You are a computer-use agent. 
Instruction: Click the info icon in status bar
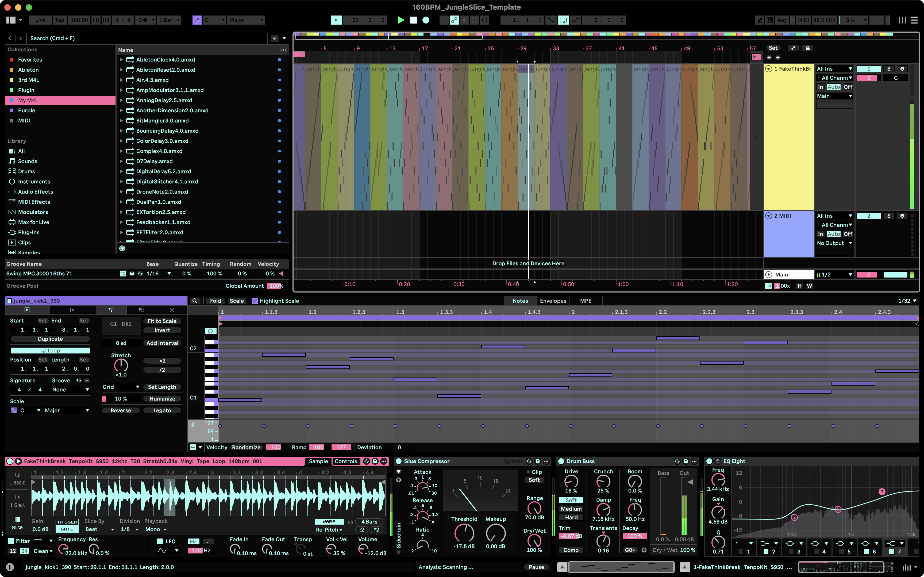pyautogui.click(x=10, y=567)
